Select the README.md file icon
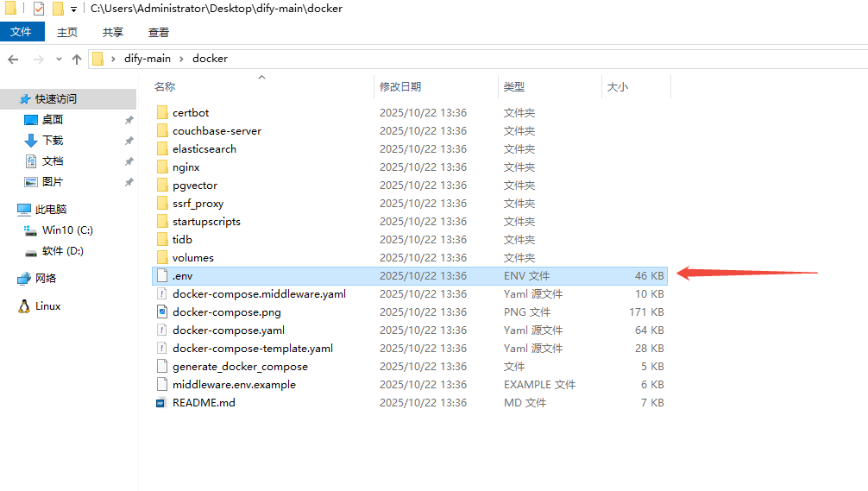The image size is (868, 491). point(161,403)
